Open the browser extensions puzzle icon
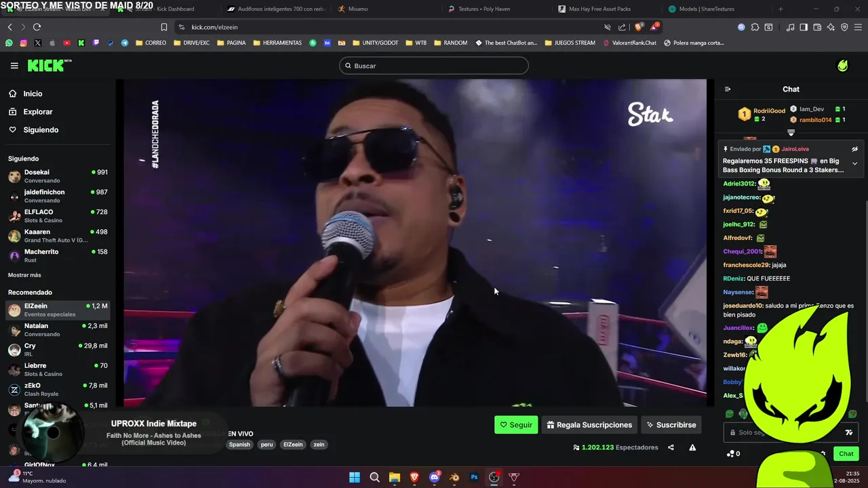 tap(755, 27)
